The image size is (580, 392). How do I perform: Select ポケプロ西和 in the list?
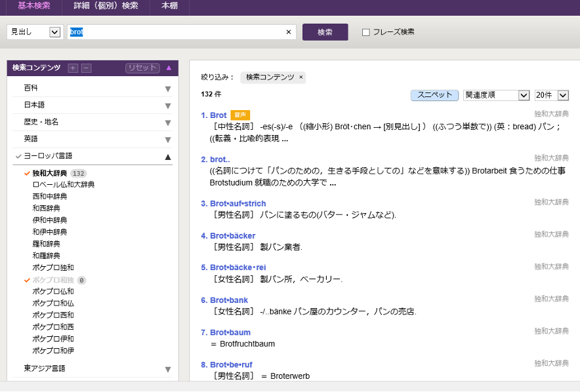pyautogui.click(x=53, y=315)
